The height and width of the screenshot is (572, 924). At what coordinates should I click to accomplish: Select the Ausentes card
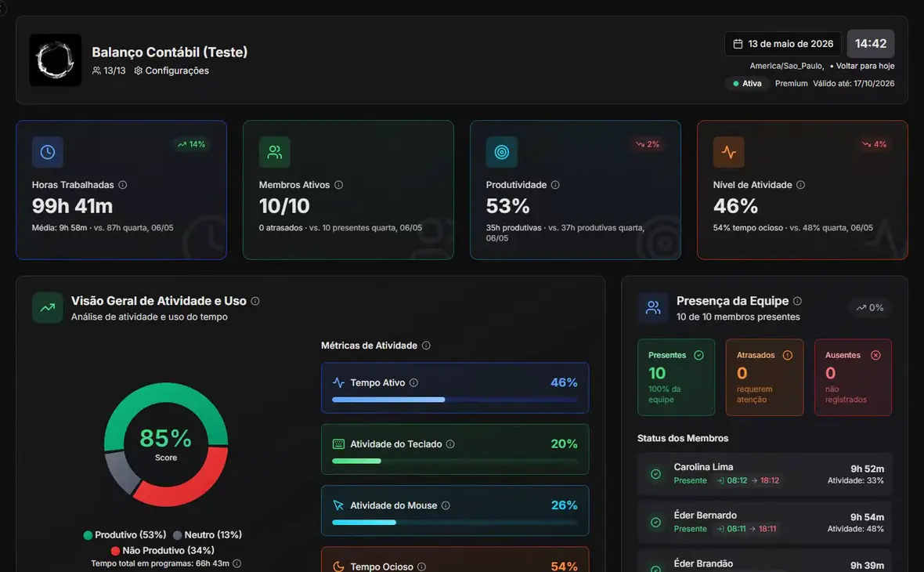(853, 378)
